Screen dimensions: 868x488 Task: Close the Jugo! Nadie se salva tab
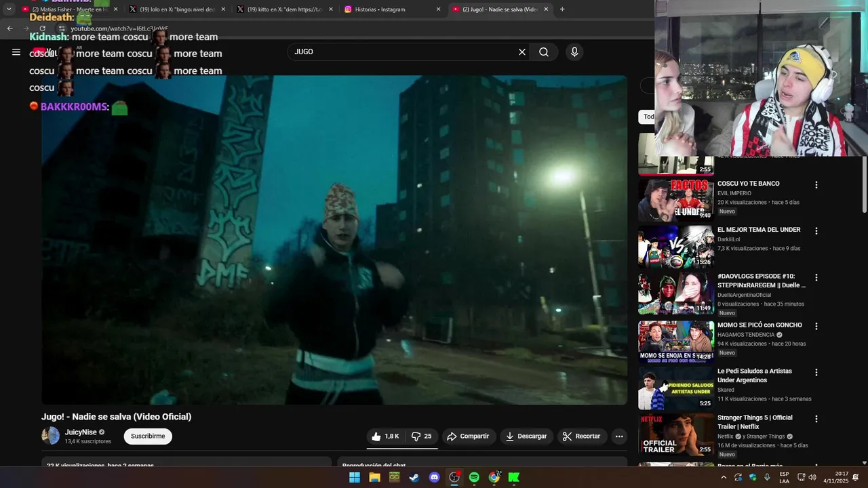[x=546, y=9]
